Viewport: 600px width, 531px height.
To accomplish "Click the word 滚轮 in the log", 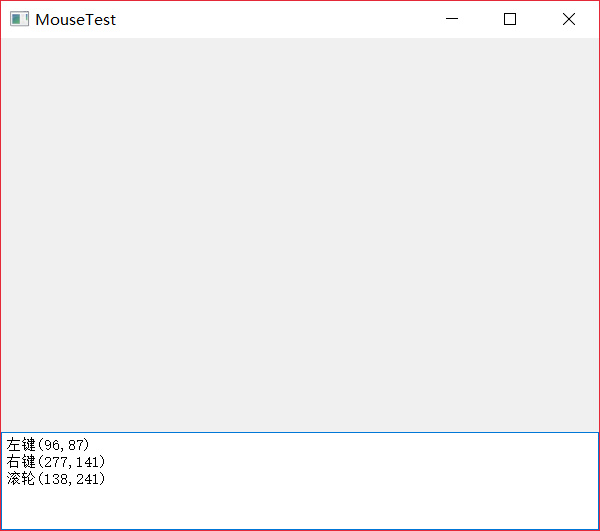I will coord(20,479).
